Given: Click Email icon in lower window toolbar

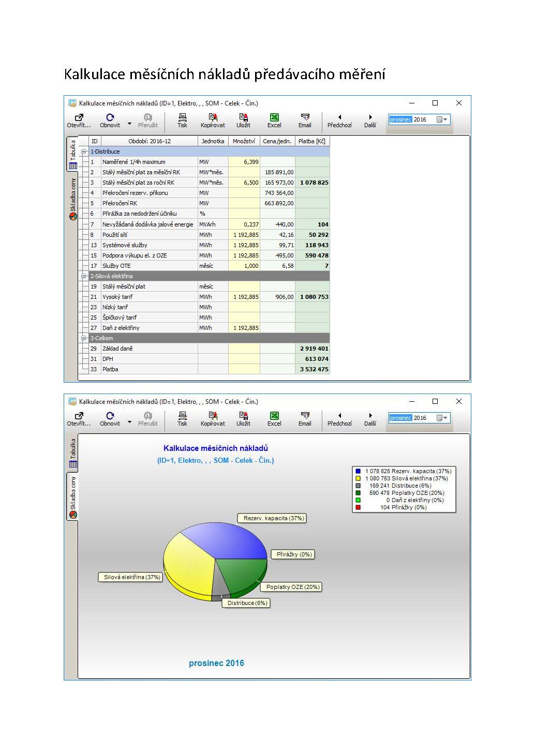Looking at the screenshot, I should (x=305, y=416).
